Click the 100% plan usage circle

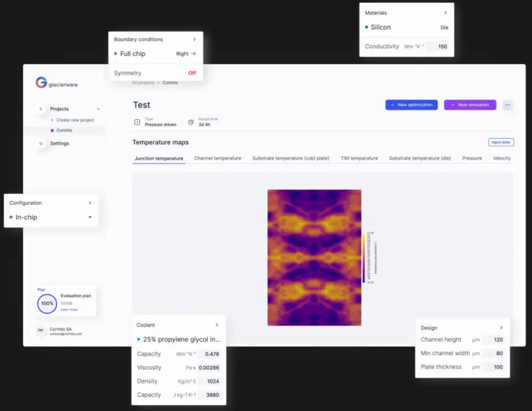pos(47,304)
